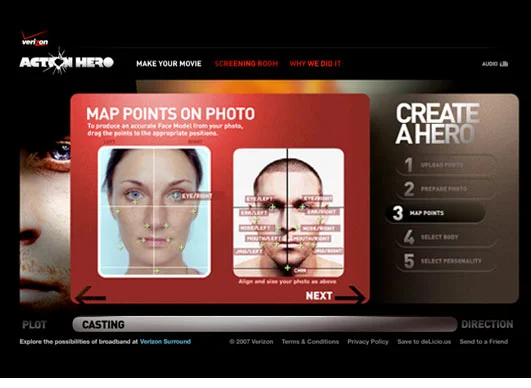The height and width of the screenshot is (388, 531).
Task: Click the © 2007 Verizon text
Action: tap(251, 342)
